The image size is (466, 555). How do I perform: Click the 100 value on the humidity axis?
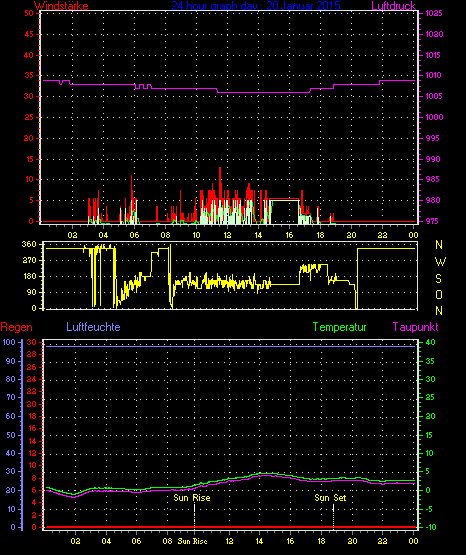click(x=9, y=343)
